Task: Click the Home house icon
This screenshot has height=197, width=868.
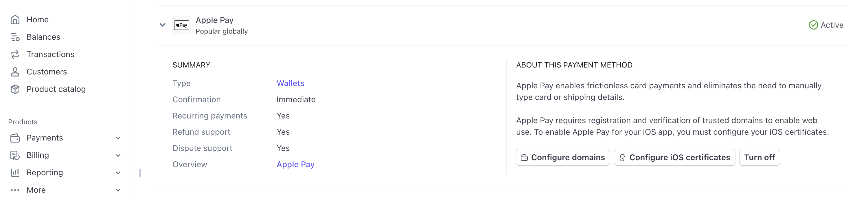Action: (x=15, y=20)
